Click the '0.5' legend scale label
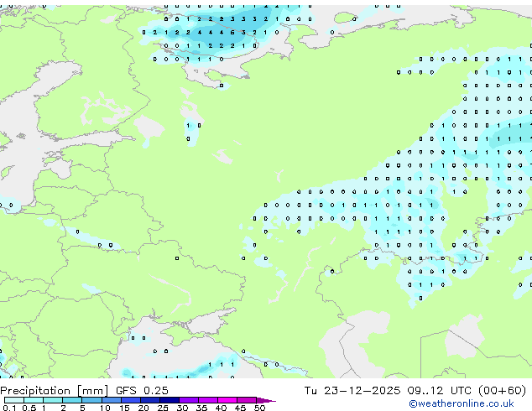Image resolution: width=532 pixels, height=411 pixels. 29,408
